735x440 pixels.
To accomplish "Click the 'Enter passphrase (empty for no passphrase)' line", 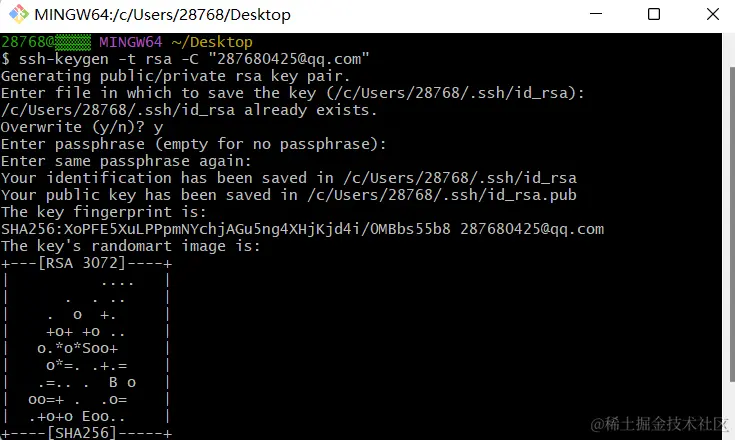I will point(193,144).
